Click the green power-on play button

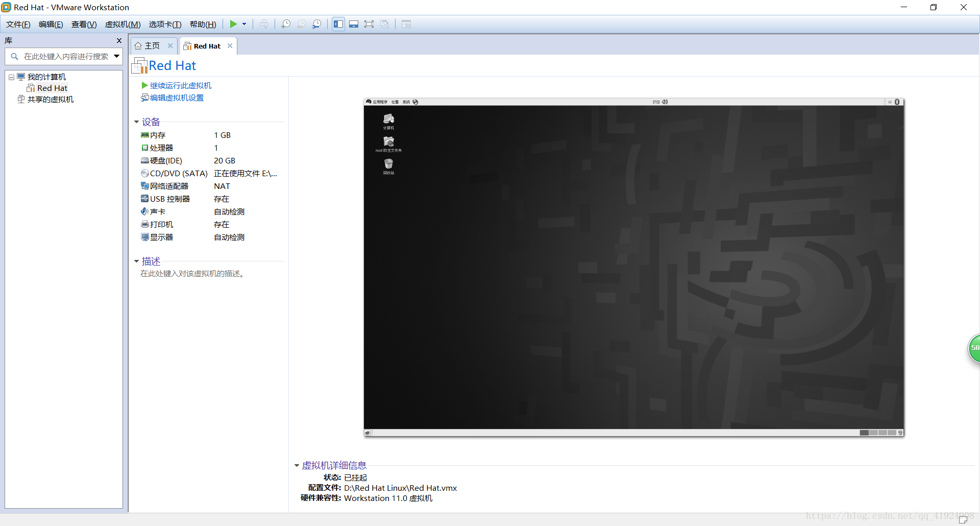pos(233,24)
